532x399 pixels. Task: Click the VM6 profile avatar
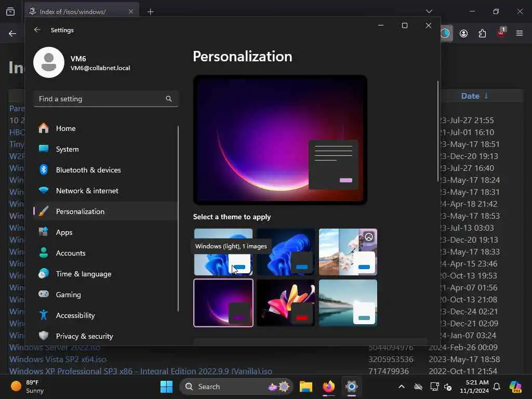click(49, 62)
